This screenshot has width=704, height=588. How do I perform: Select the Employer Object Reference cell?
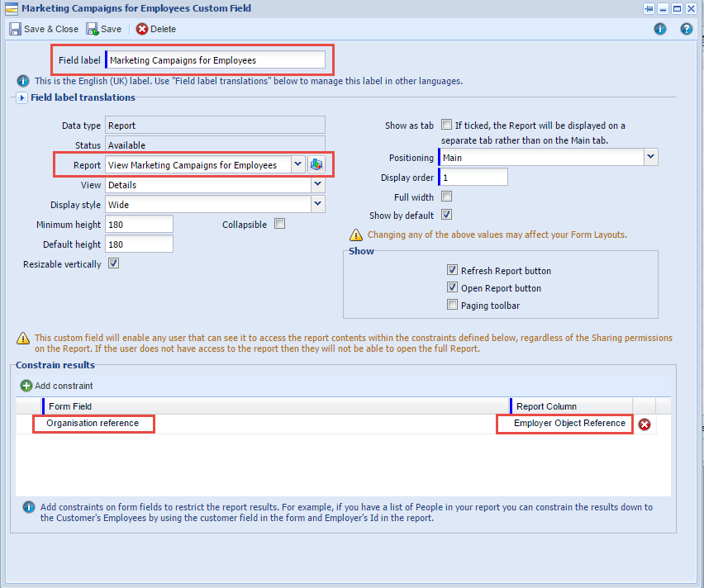click(x=569, y=424)
